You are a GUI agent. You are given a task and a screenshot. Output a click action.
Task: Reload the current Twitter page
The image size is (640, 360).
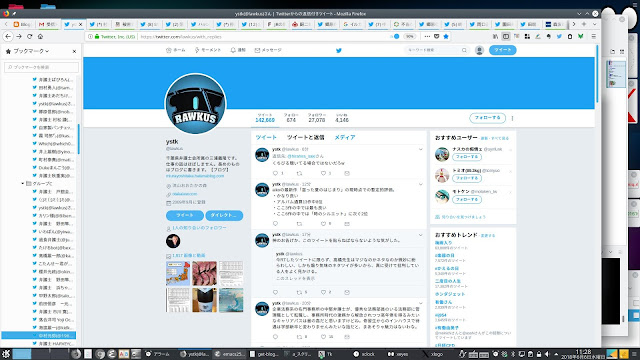tap(29, 36)
